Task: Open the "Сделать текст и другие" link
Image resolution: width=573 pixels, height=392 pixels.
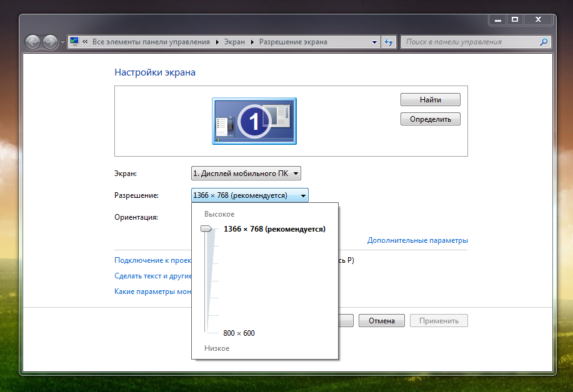Action: (x=152, y=276)
